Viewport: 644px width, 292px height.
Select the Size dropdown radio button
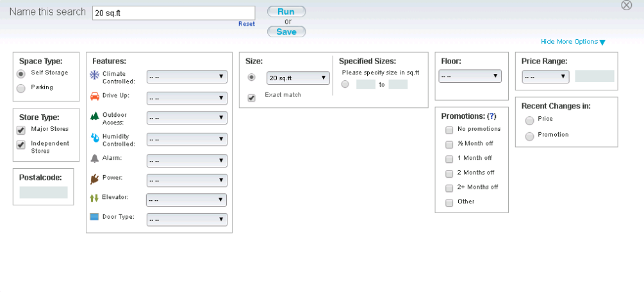(251, 77)
